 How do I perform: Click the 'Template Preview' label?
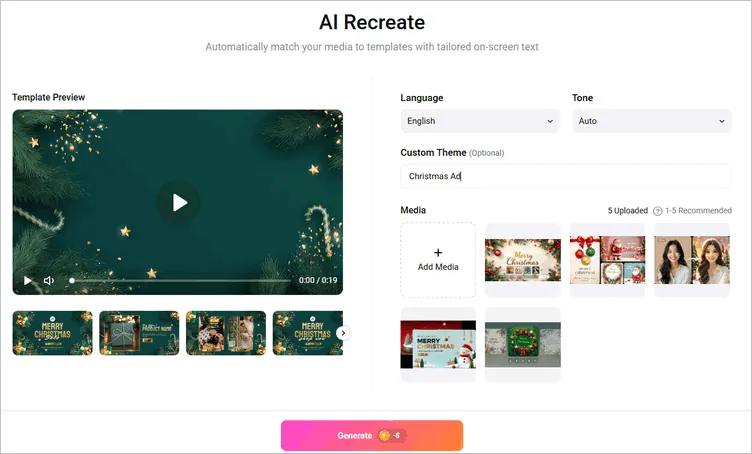(x=48, y=97)
